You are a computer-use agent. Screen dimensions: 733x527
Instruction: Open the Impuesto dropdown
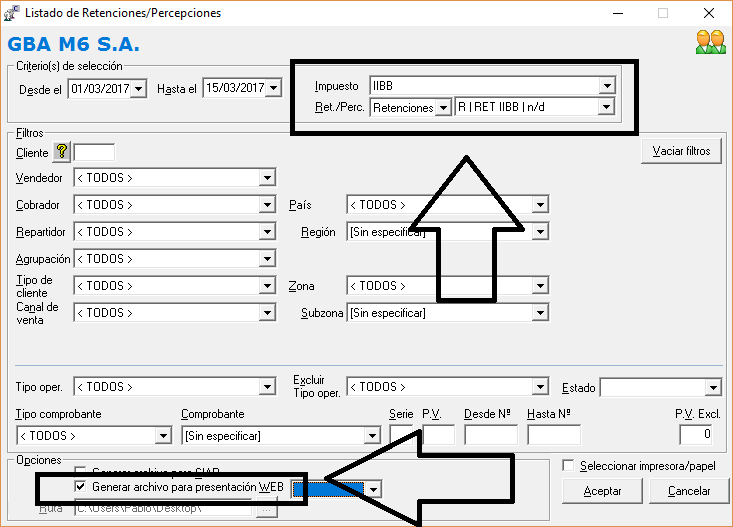tap(606, 86)
